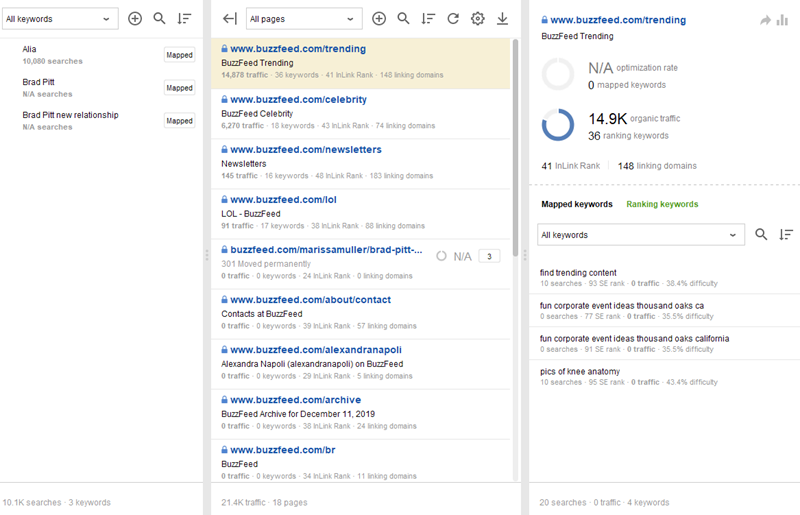The image size is (800, 515).
Task: Click the refresh icon in pages toolbar
Action: click(453, 19)
